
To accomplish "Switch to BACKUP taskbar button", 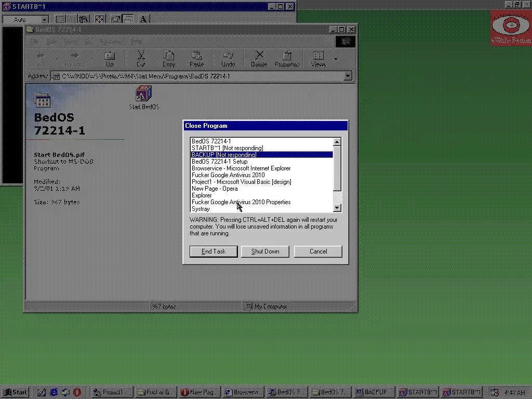I will click(x=374, y=392).
